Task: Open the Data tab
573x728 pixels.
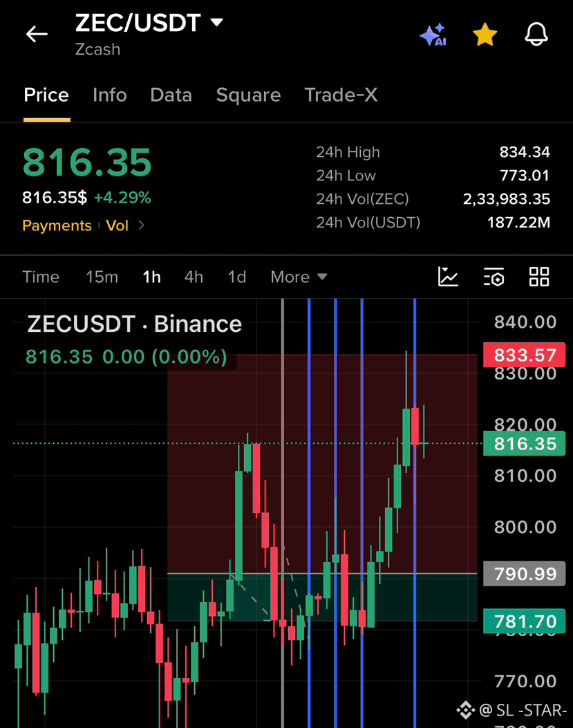Action: 171,95
